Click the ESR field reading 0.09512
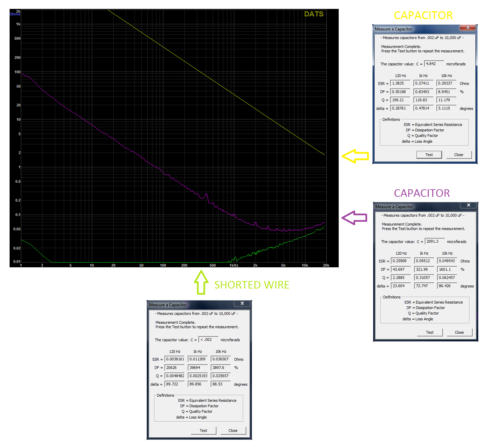This screenshot has height=448, width=487. tap(424, 261)
